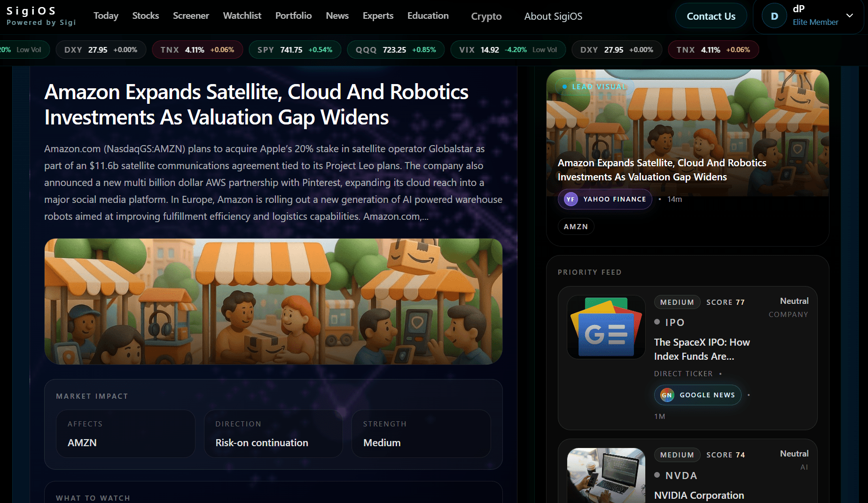
Task: Click the main Amazon marketplace article image
Action: coord(274,302)
